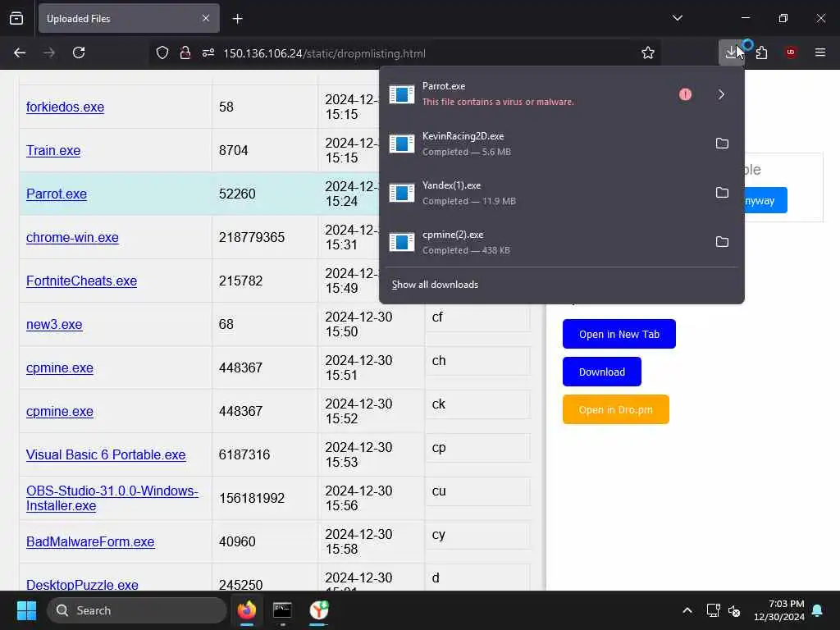Open the Parrot.exe link in table
Viewport: 840px width, 630px height.
[x=57, y=194]
